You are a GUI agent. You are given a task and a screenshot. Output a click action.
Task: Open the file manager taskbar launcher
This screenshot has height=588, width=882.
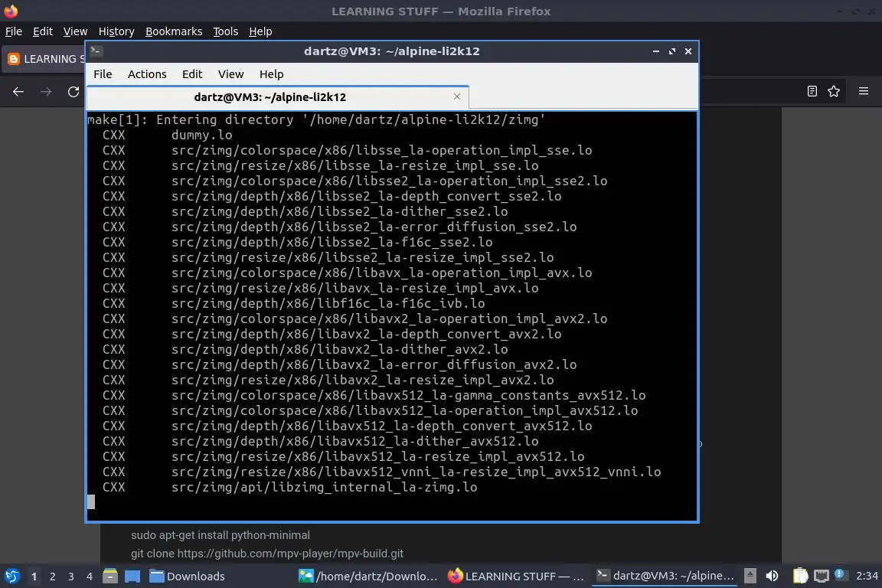110,577
